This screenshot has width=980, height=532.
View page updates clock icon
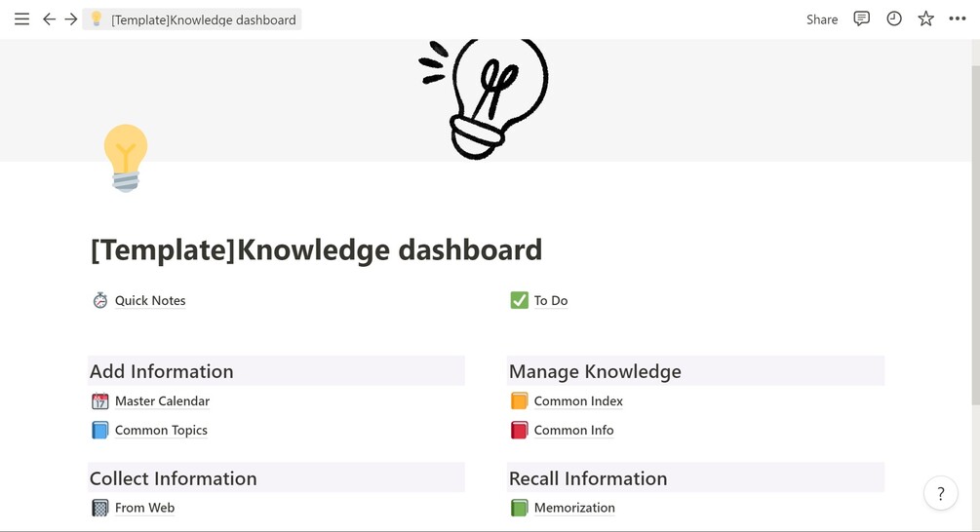(894, 19)
